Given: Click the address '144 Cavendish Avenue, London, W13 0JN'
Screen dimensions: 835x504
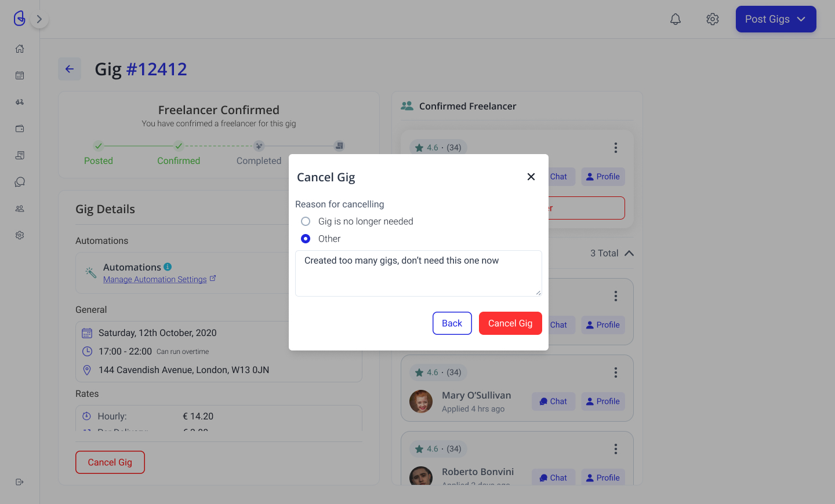Looking at the screenshot, I should point(184,370).
